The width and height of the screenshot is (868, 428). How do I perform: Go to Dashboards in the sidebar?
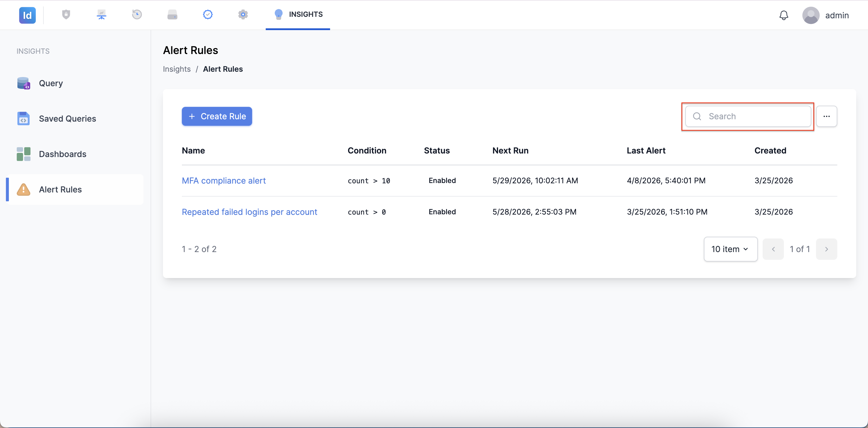[63, 154]
